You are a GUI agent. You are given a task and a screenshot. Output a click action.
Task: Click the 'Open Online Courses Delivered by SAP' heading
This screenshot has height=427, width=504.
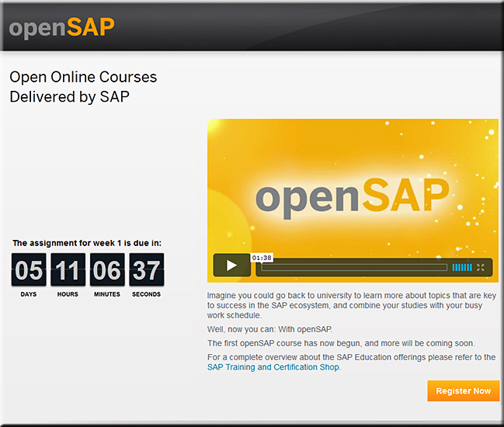(x=83, y=87)
